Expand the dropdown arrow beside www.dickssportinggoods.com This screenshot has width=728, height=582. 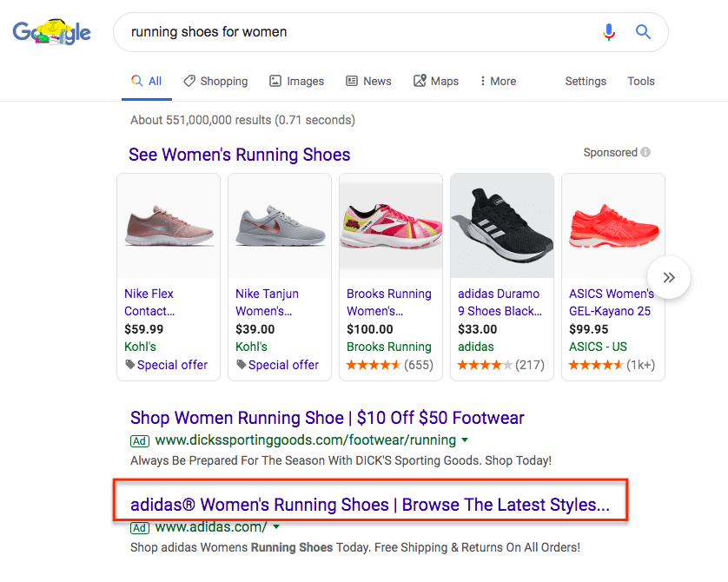click(464, 440)
